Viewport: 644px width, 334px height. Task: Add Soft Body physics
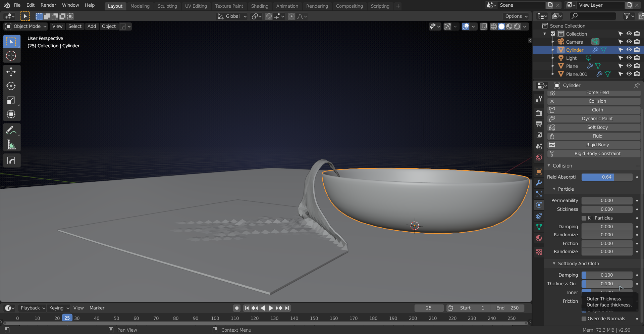click(594, 128)
